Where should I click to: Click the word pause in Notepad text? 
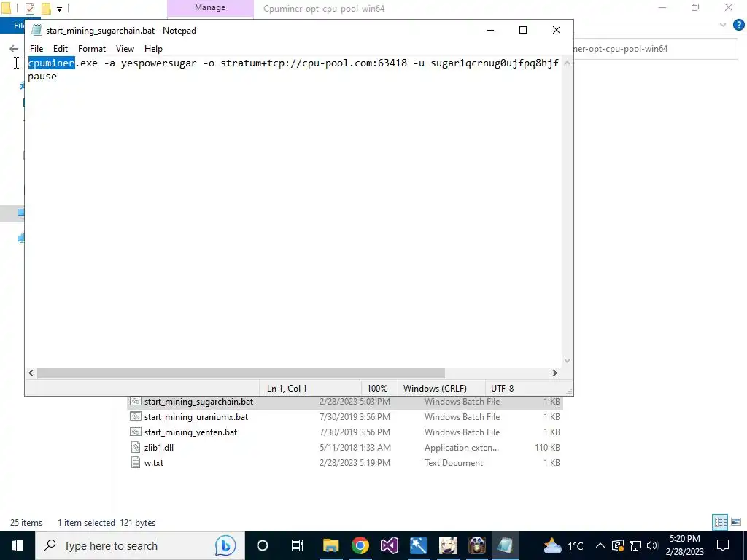(x=42, y=76)
